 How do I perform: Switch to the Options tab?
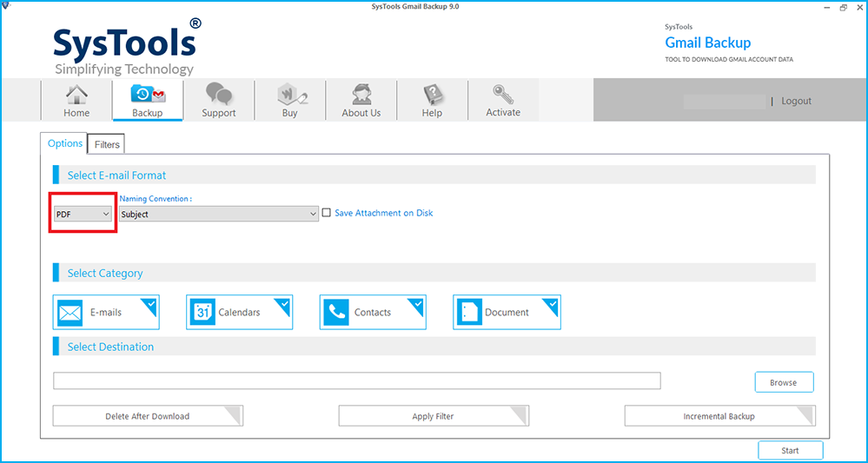tap(65, 143)
